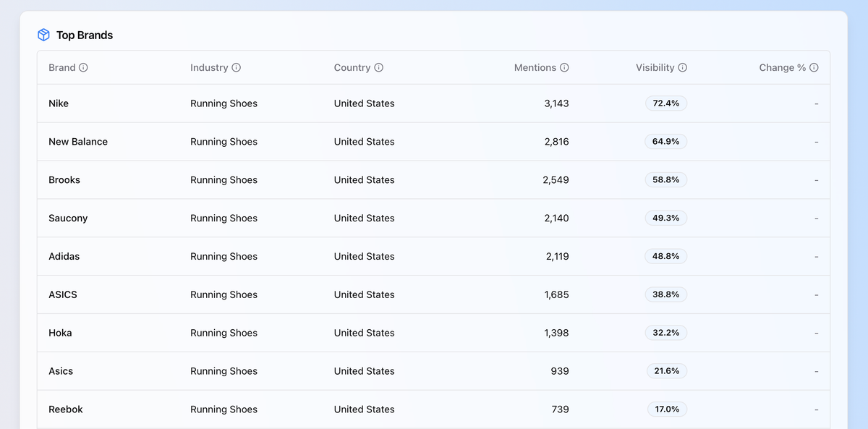868x429 pixels.
Task: Select the uppercase ASICS brand row
Action: [x=433, y=295]
